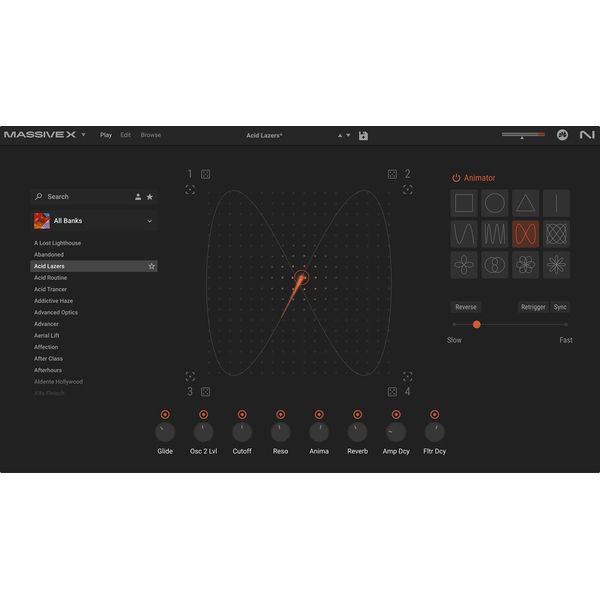Select the highlighted figure-eight animator shape
The image size is (600, 600).
[525, 234]
